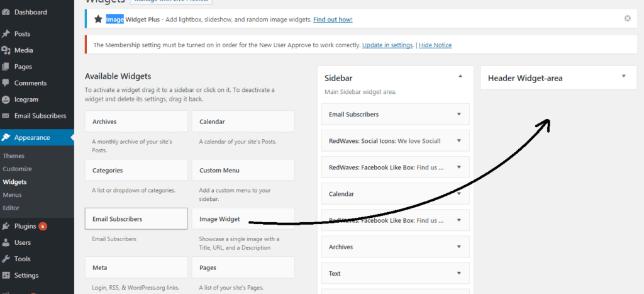Click the Dashboard gauge icon in sidebar

pyautogui.click(x=6, y=12)
